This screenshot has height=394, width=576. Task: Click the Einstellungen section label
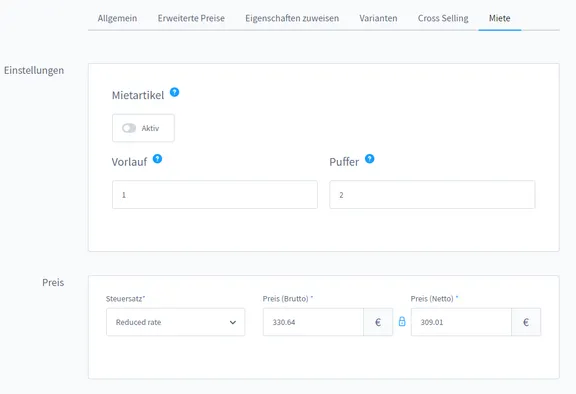coord(34,70)
